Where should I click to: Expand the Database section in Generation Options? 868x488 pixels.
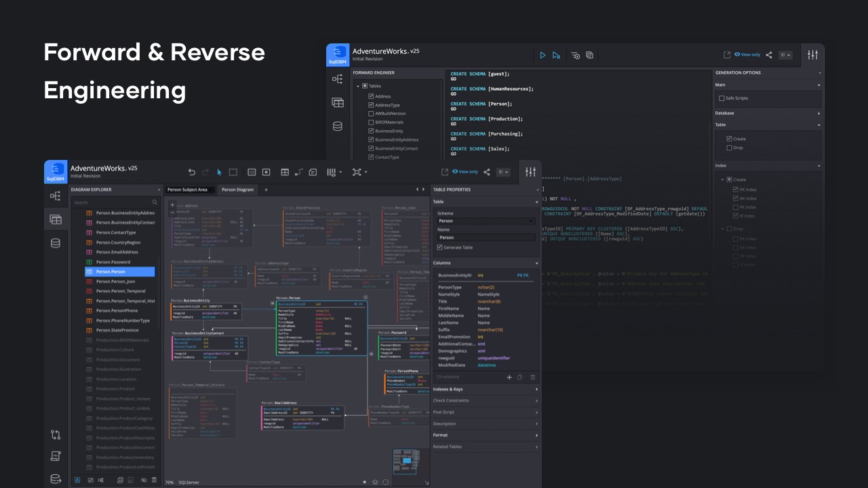coord(768,113)
